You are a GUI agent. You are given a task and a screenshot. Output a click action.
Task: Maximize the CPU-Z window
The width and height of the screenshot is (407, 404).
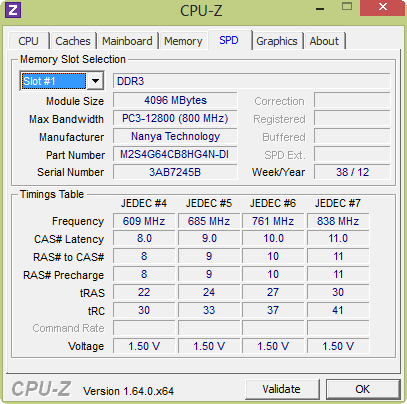[347, 7]
